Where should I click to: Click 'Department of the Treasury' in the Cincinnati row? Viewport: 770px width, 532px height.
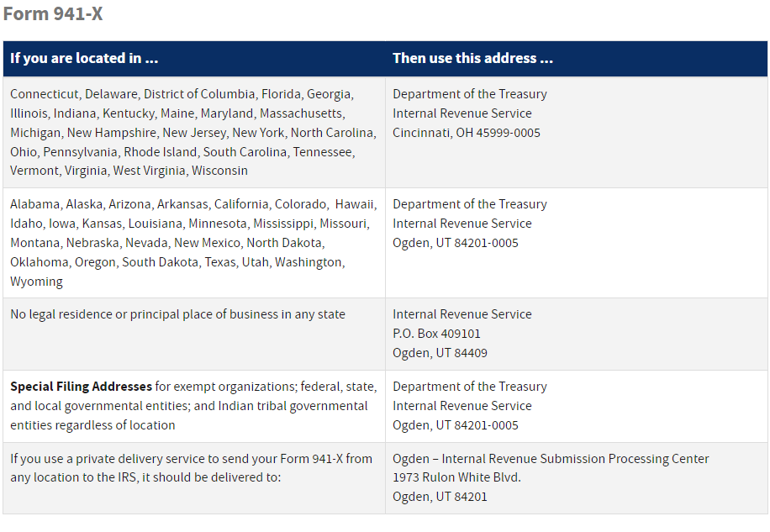469,94
